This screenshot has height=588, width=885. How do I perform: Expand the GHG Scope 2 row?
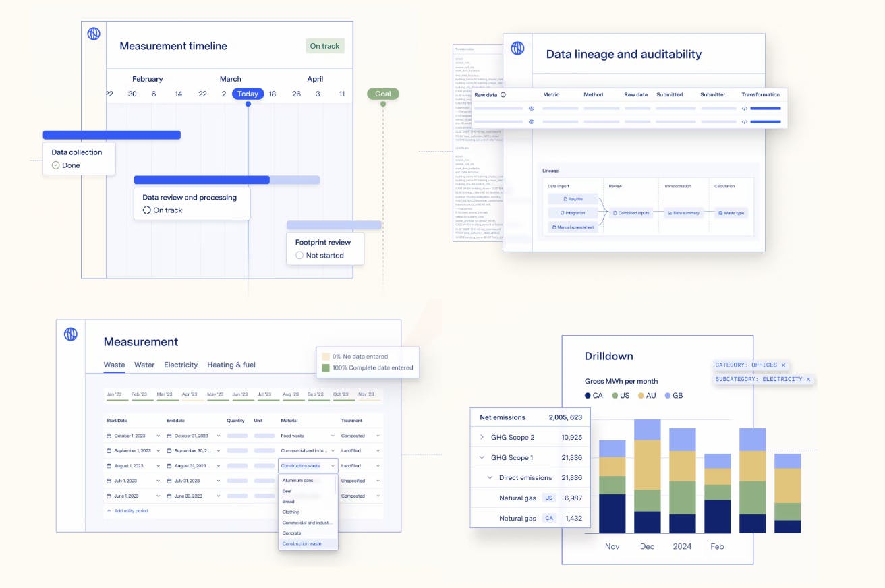[x=482, y=437]
